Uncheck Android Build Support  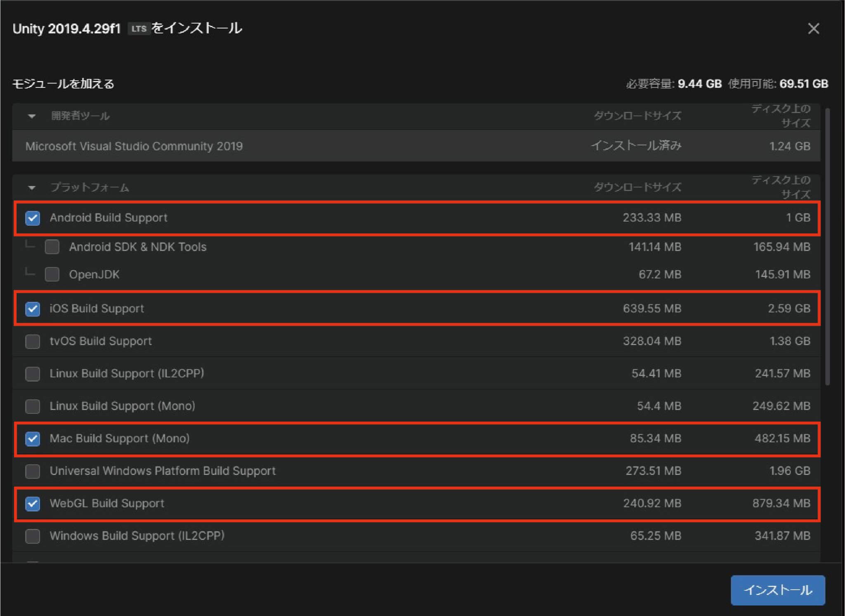(33, 218)
